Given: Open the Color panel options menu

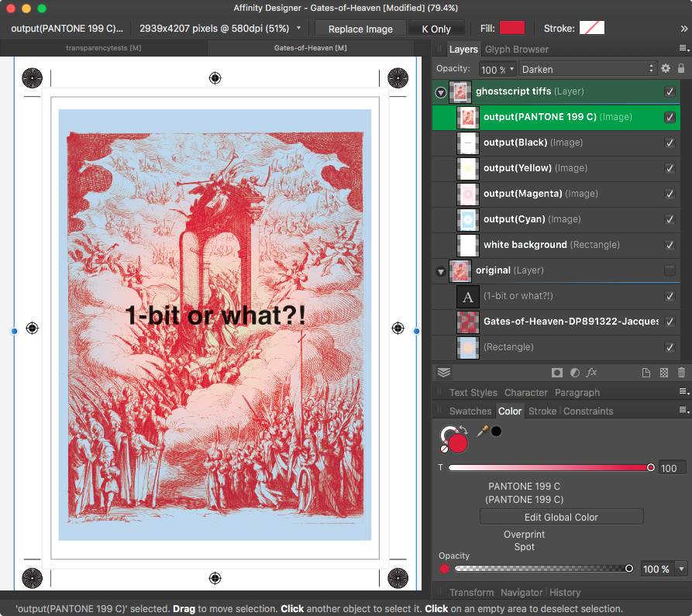Looking at the screenshot, I should point(683,411).
